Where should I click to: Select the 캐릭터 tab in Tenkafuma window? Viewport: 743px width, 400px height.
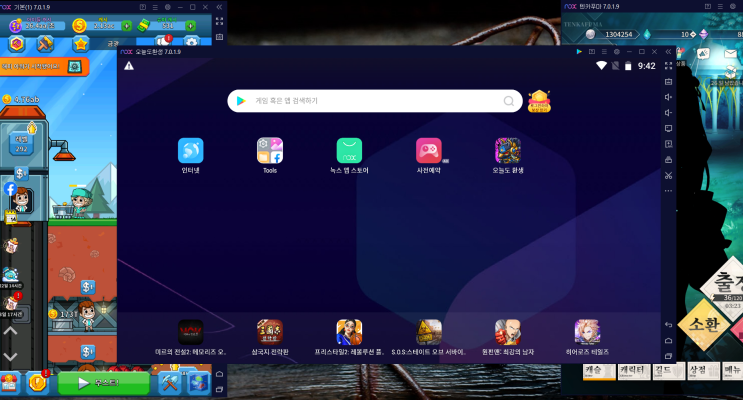pyautogui.click(x=634, y=371)
